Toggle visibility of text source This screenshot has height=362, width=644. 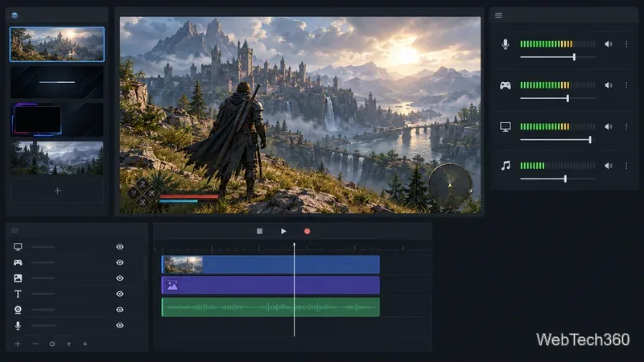(x=119, y=294)
